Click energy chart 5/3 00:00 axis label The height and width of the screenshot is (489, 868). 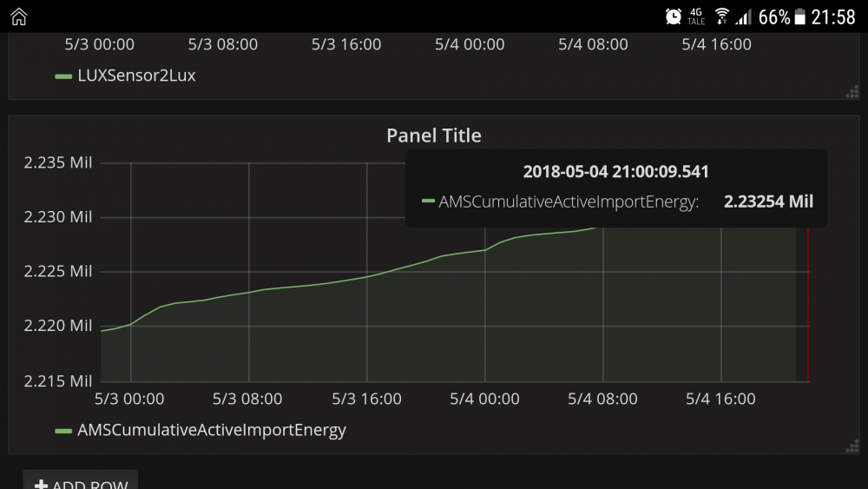coord(129,399)
